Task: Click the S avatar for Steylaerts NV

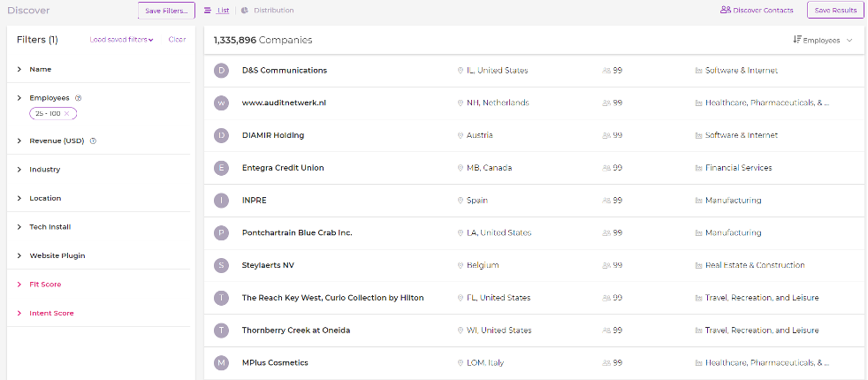Action: [222, 265]
